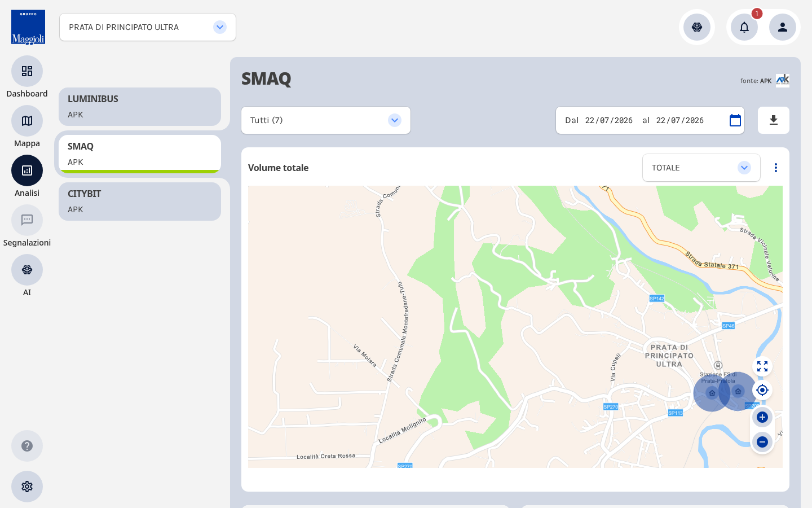Select the CITYBIT APK card
812x508 pixels.
[x=140, y=202]
